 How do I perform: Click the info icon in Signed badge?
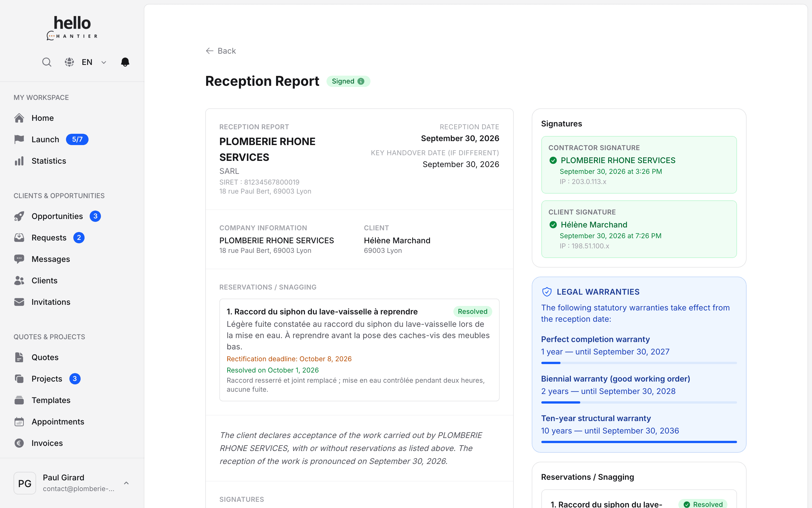click(x=361, y=81)
